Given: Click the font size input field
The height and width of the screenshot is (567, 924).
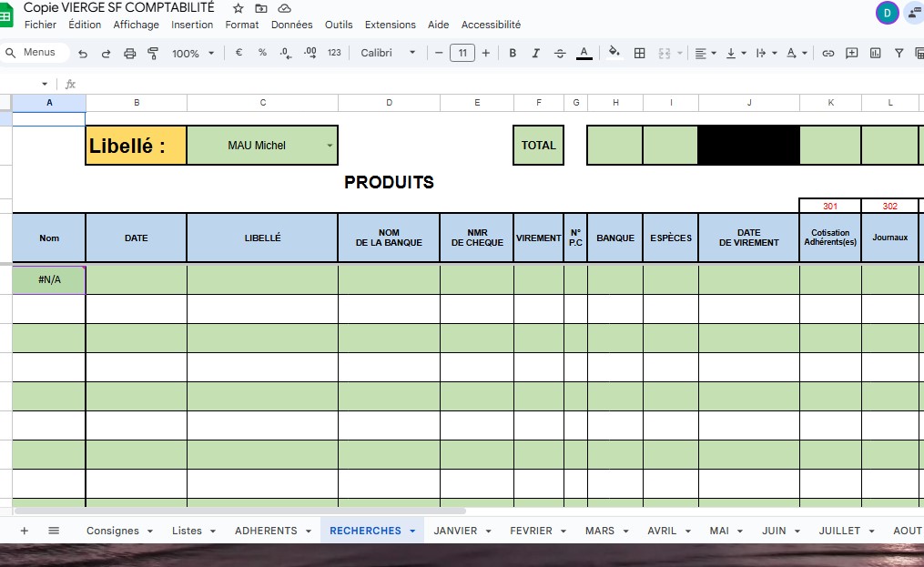Looking at the screenshot, I should pyautogui.click(x=462, y=54).
